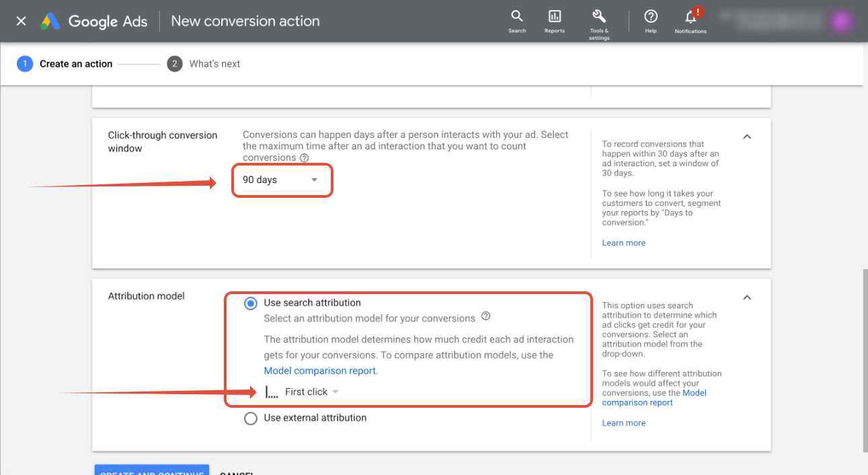
Task: Click the Help question mark icon
Action: [x=650, y=21]
